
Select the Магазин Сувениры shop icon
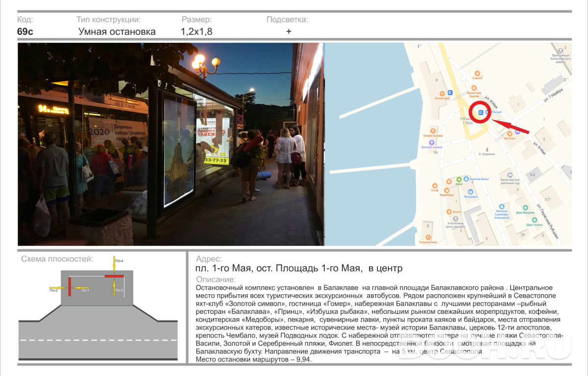tap(502, 207)
